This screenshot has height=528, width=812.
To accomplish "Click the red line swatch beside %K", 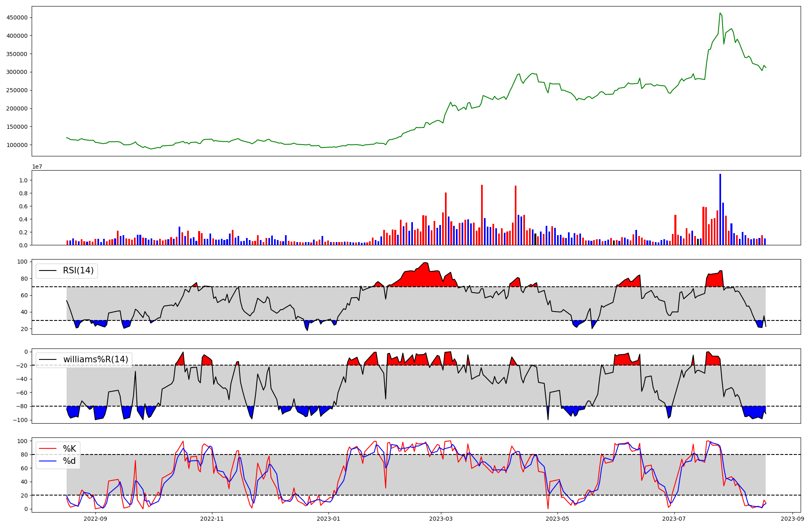I will [47, 449].
